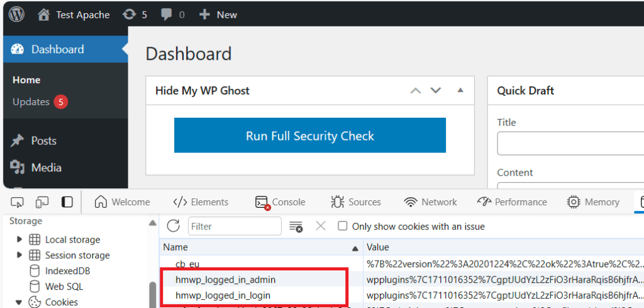644x308 pixels.
Task: Select the inspect element tool icon
Action: pos(17,202)
